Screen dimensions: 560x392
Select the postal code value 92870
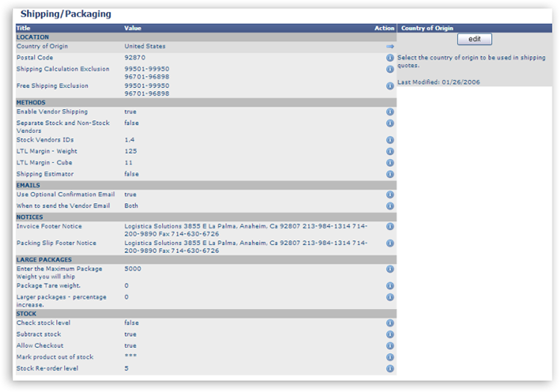point(134,57)
